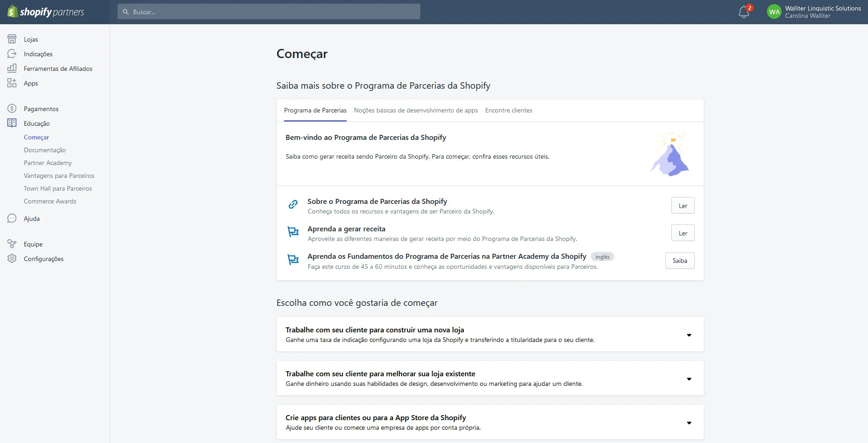Click Ler button for Sobre o Programa
Screen dimensions: 868x443
pyautogui.click(x=683, y=206)
